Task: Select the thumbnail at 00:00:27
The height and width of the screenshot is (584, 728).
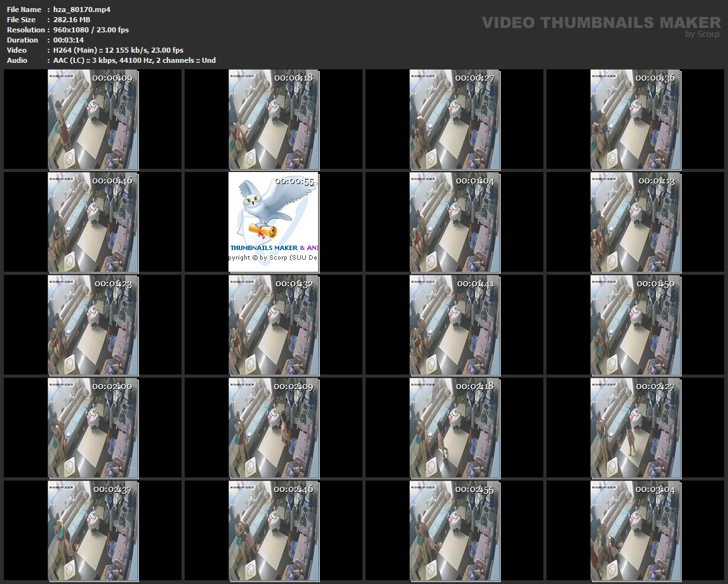Action: click(x=454, y=119)
